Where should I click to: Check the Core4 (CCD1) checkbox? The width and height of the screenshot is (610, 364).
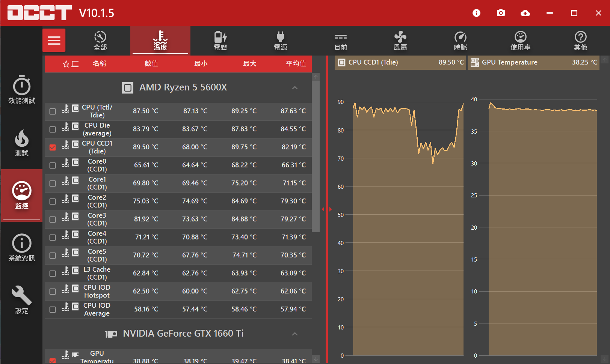pos(53,238)
